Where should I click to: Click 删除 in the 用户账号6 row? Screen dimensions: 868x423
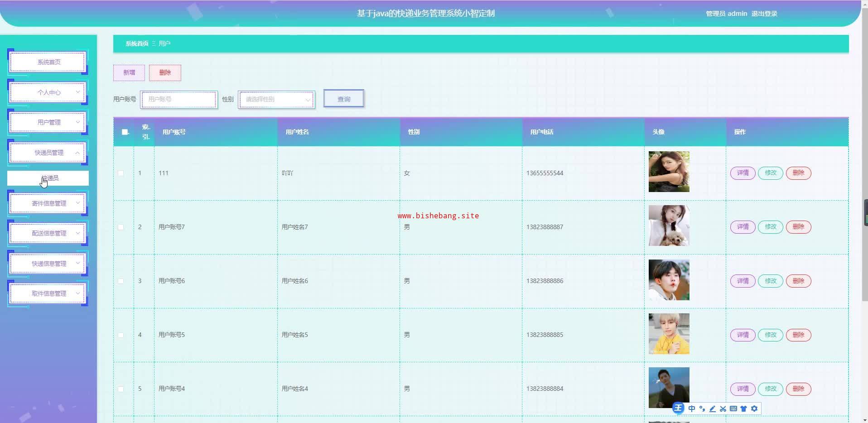coord(798,281)
